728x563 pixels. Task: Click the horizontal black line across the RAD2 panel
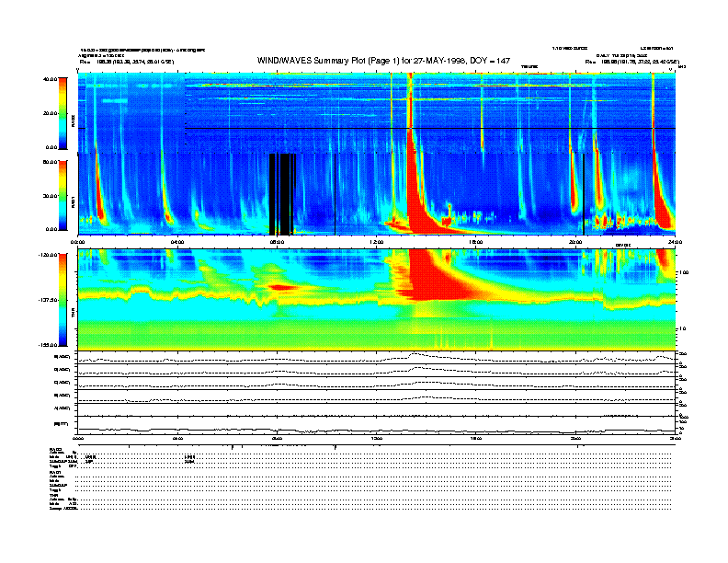point(430,128)
